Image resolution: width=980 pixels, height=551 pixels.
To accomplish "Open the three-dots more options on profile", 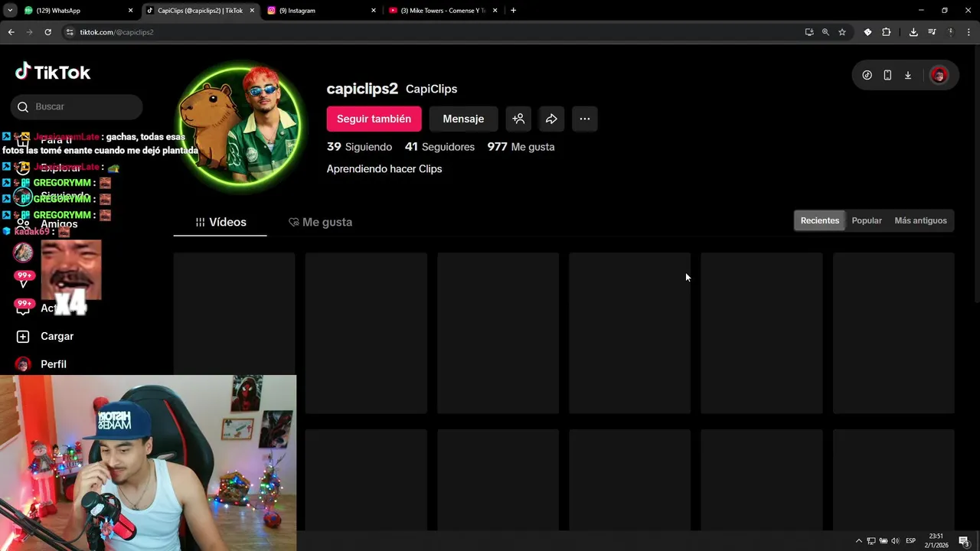I will [x=584, y=119].
